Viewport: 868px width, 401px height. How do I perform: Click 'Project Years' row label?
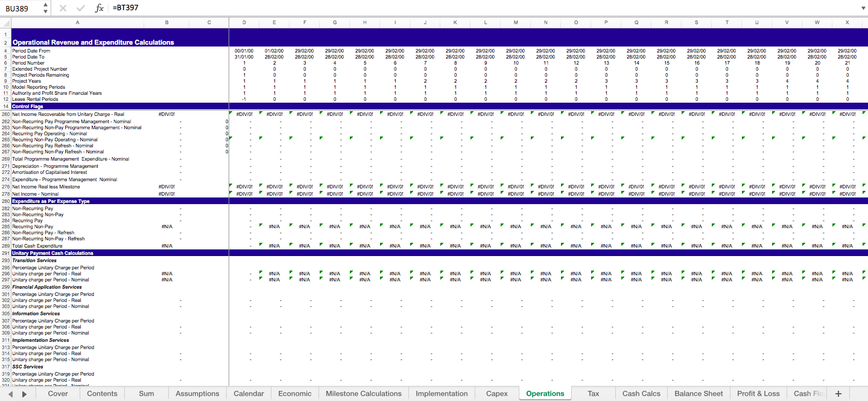pos(27,81)
